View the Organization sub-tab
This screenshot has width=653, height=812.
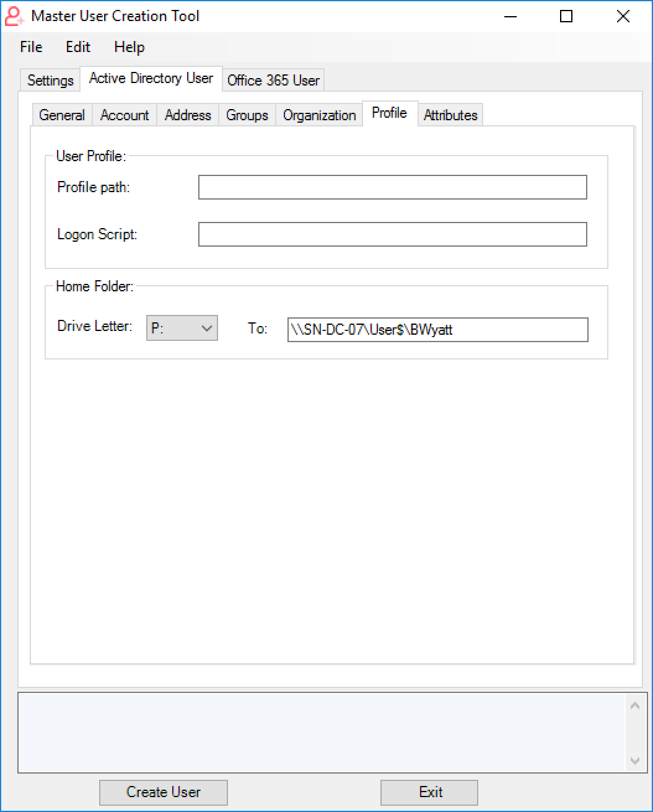click(320, 115)
